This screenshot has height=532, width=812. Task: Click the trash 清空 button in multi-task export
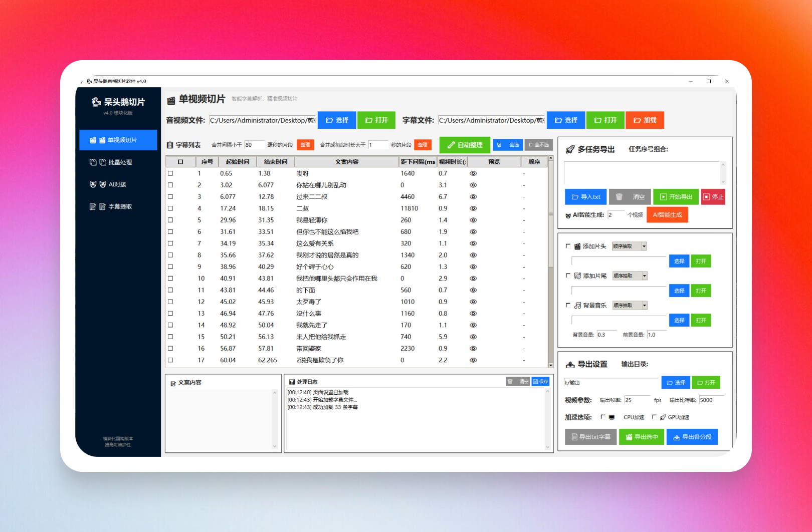point(630,197)
